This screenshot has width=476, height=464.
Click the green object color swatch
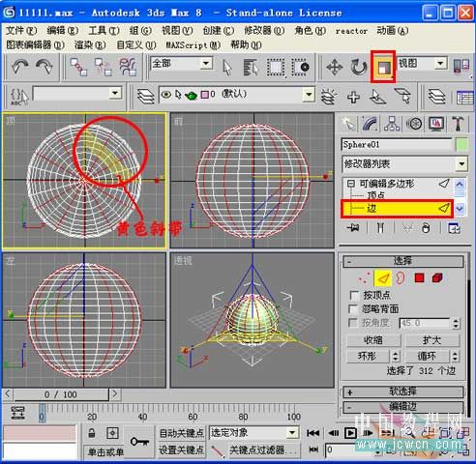click(461, 145)
